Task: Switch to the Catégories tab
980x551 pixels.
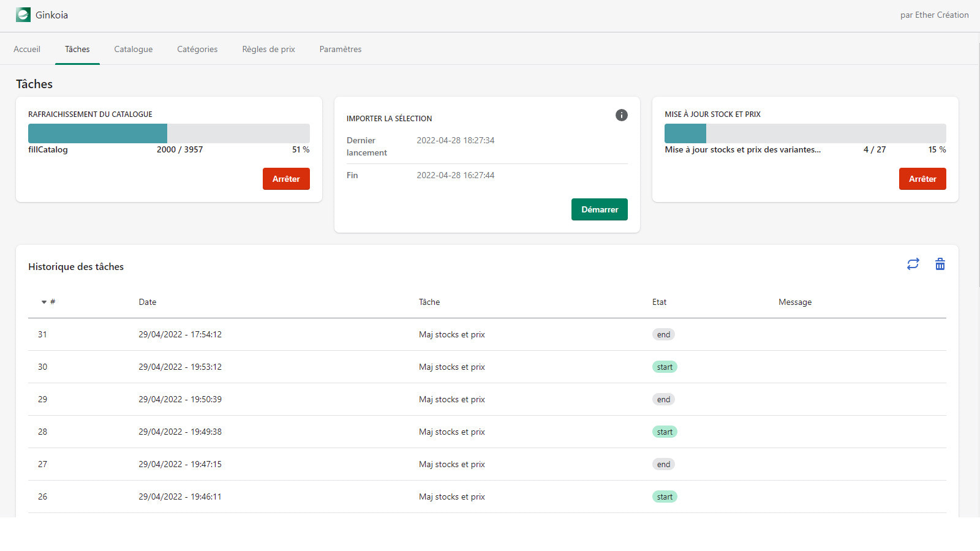Action: click(197, 49)
